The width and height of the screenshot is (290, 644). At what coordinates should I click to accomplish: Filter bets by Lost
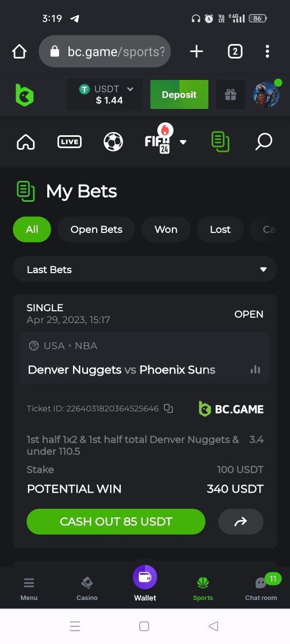220,229
